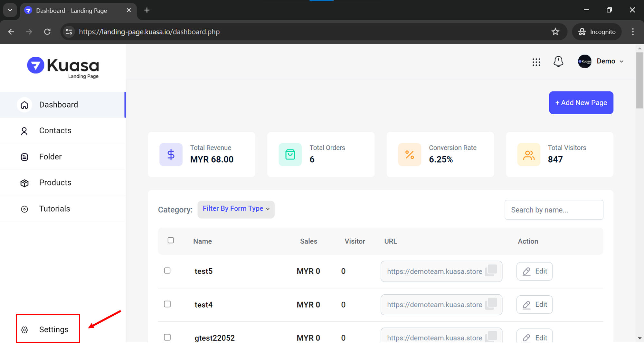Click the notification bell icon

click(x=558, y=62)
